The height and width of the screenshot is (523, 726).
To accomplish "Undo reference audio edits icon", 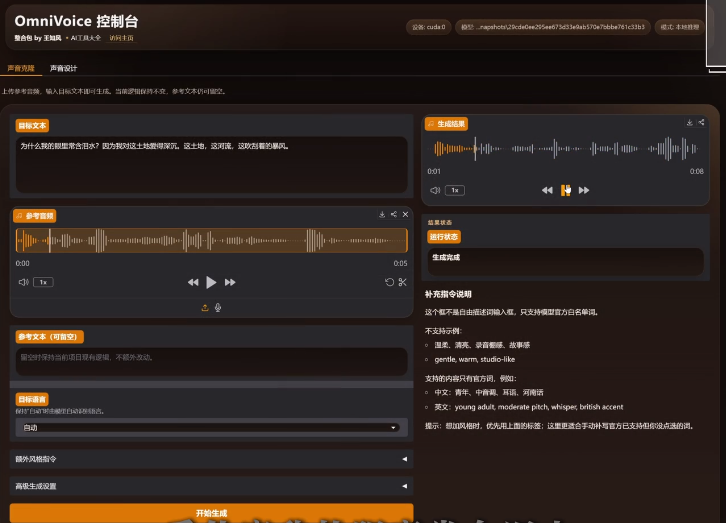I will 389,282.
